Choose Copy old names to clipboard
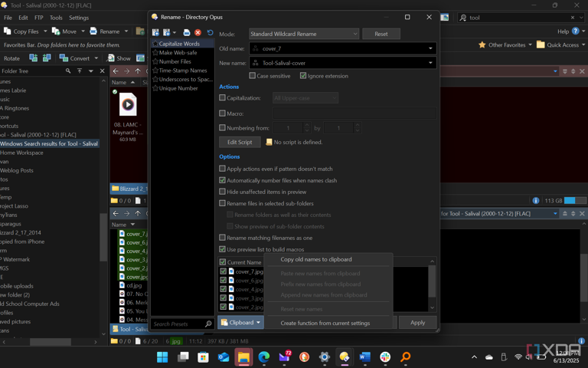 tap(316, 259)
